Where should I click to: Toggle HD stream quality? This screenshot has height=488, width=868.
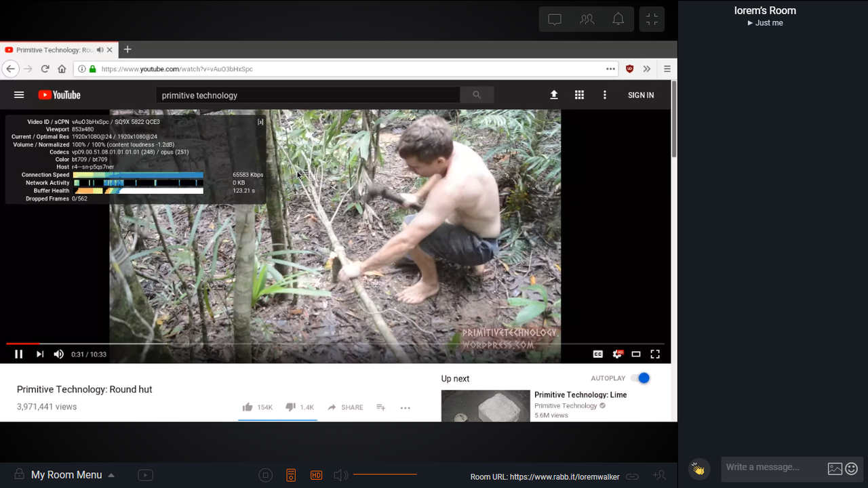pos(316,475)
